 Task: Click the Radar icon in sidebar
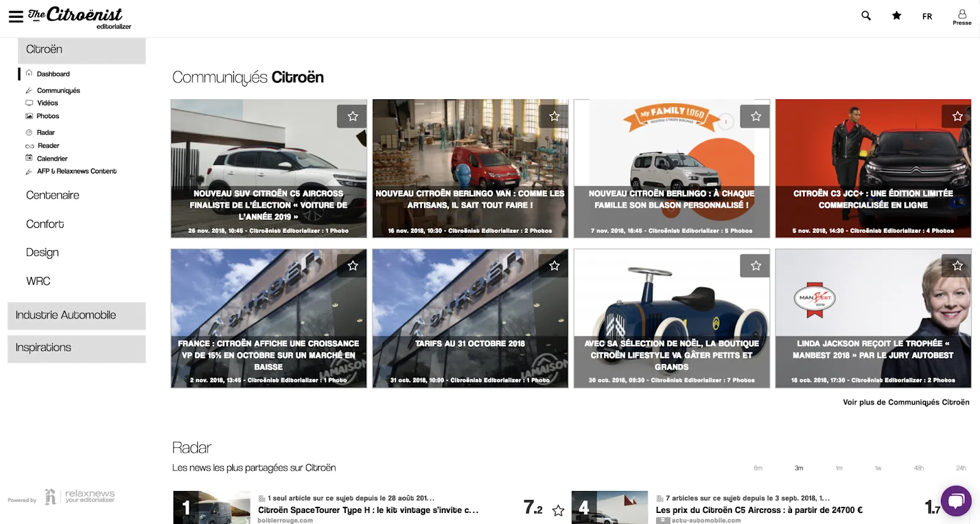point(29,132)
